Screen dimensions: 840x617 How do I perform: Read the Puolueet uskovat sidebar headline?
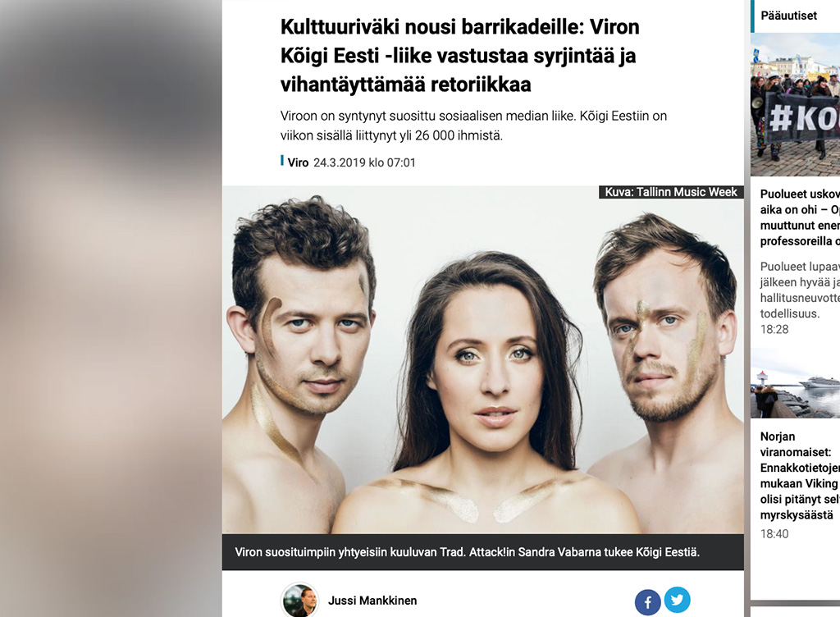(800, 217)
